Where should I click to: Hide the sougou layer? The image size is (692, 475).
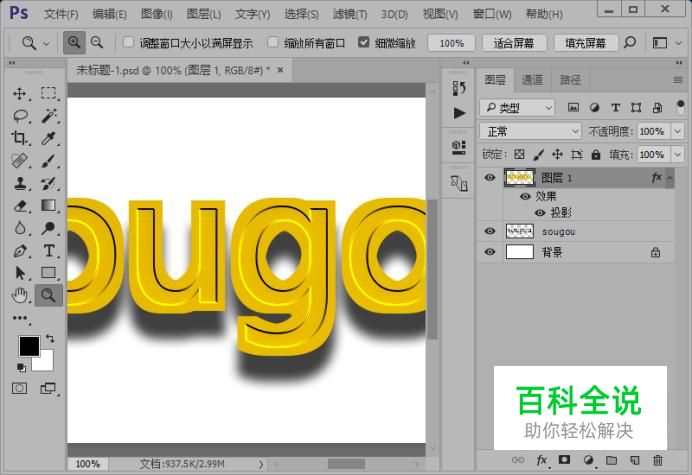point(489,231)
